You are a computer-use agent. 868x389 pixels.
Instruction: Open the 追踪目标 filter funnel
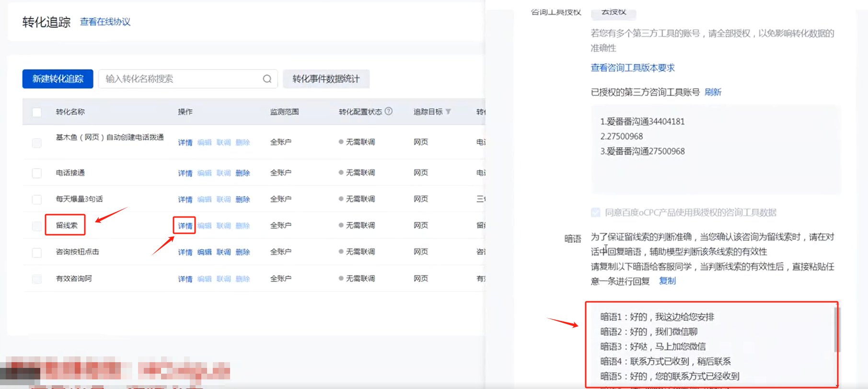(x=449, y=112)
